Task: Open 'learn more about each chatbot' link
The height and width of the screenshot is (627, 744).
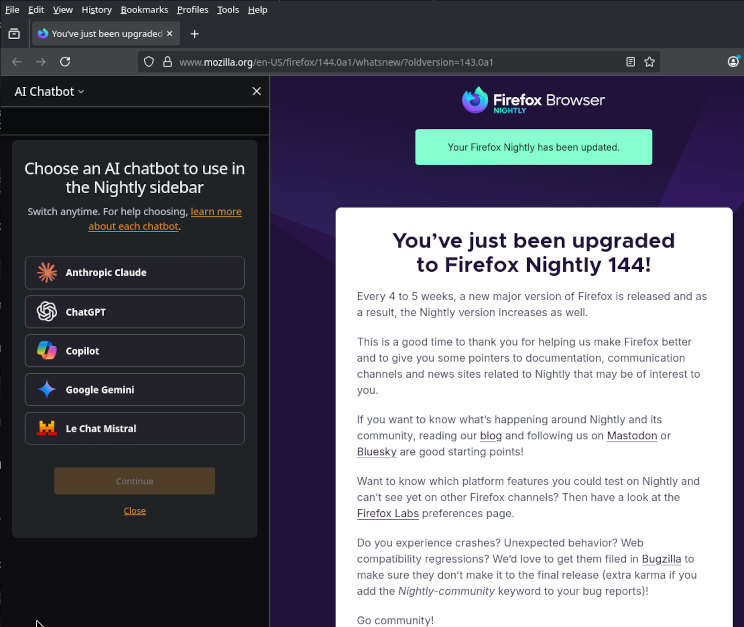Action: pos(165,219)
